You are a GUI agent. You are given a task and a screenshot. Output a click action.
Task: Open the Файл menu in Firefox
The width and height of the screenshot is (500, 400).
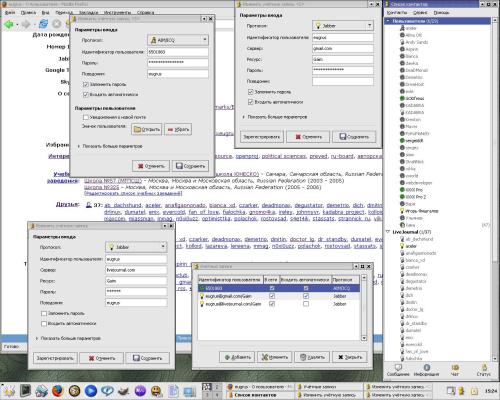(x=10, y=12)
